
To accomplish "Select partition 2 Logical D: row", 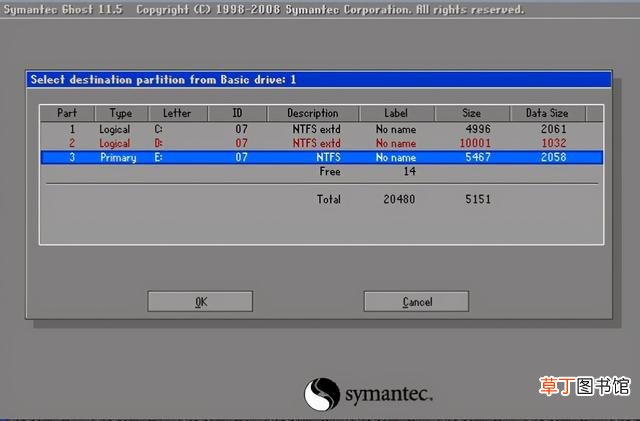I will 322,143.
